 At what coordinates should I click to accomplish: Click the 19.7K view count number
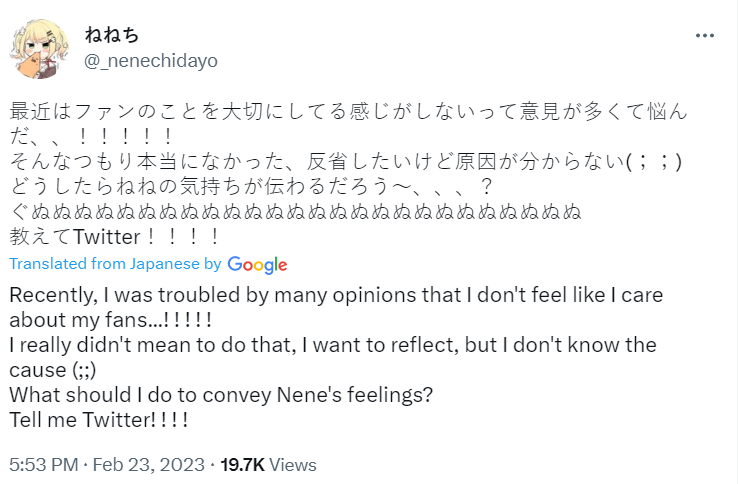(x=242, y=465)
